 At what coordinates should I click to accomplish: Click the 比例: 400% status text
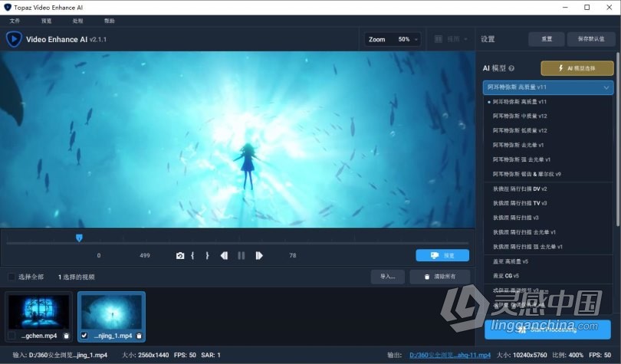tap(568, 355)
